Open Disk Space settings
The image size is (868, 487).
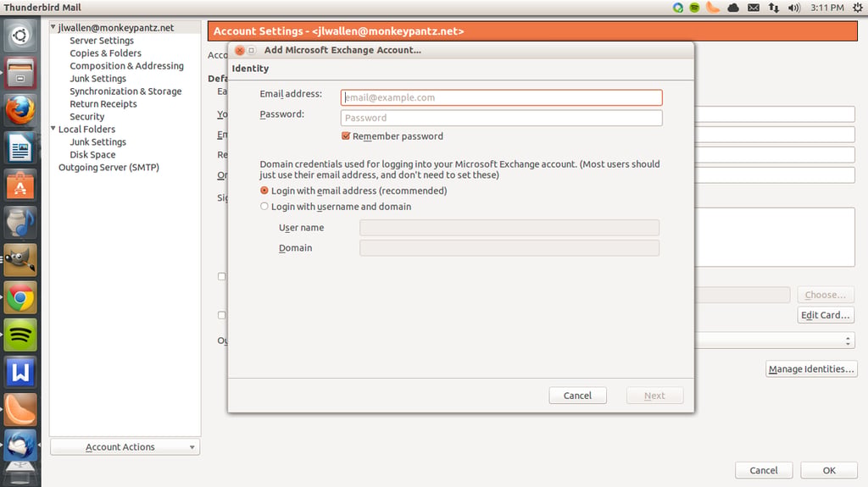tap(92, 155)
